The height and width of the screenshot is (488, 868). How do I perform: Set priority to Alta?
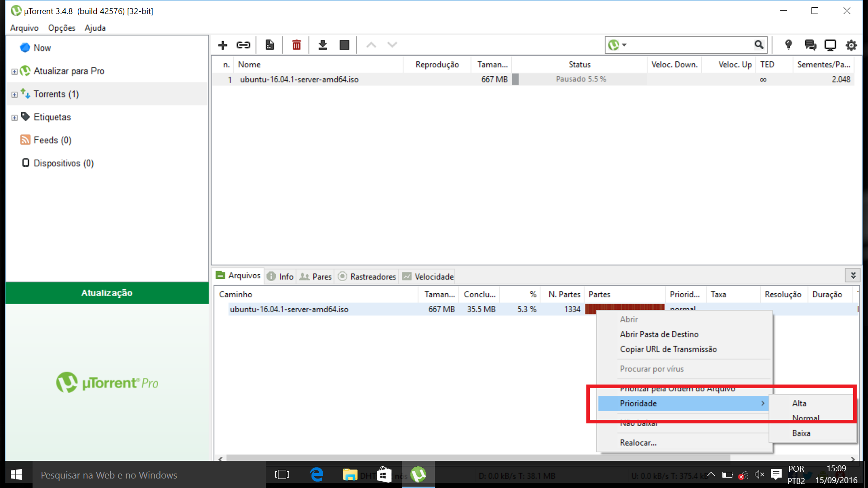(799, 404)
